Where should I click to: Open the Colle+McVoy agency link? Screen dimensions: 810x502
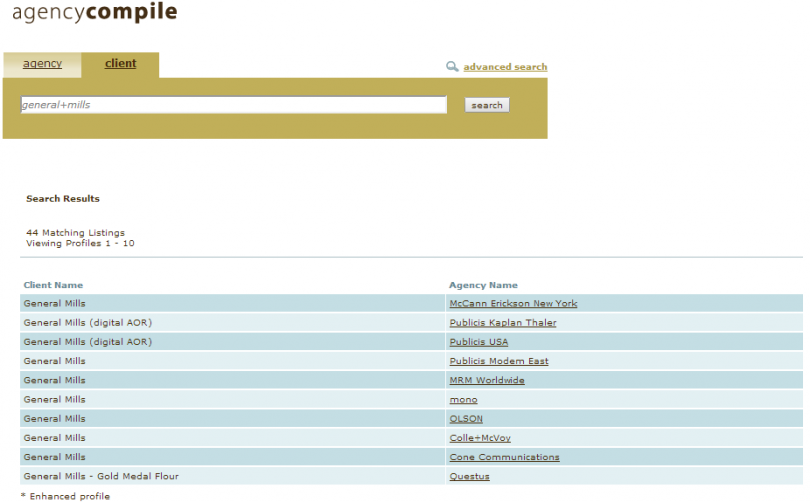click(480, 438)
